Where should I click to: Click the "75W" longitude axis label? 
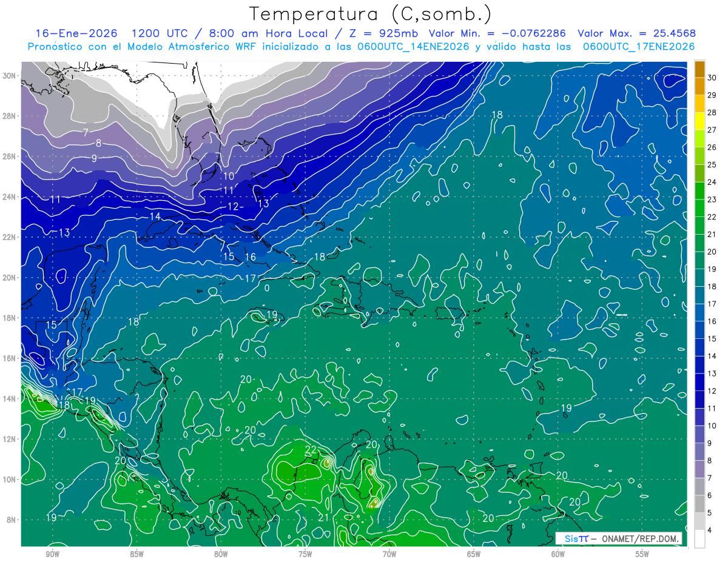(x=305, y=555)
